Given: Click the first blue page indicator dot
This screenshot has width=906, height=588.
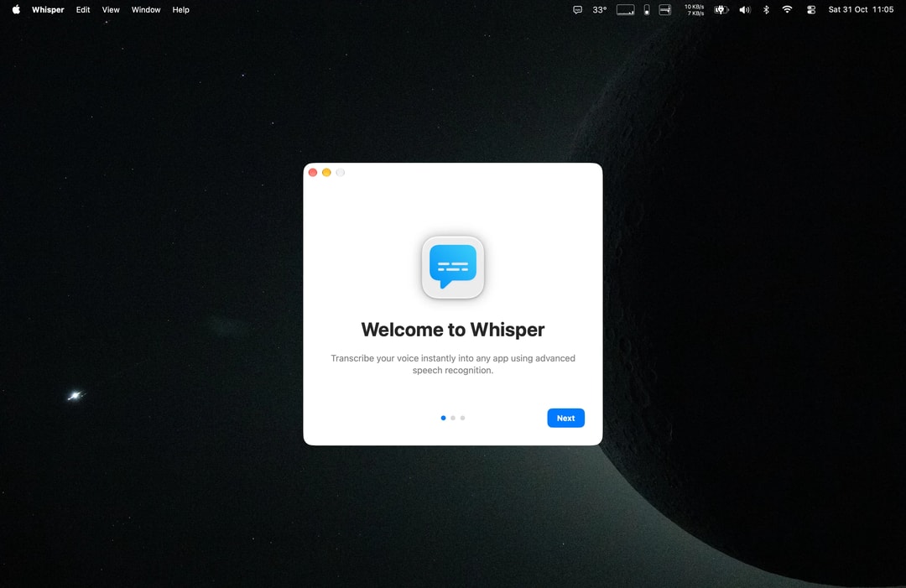Looking at the screenshot, I should tap(443, 419).
